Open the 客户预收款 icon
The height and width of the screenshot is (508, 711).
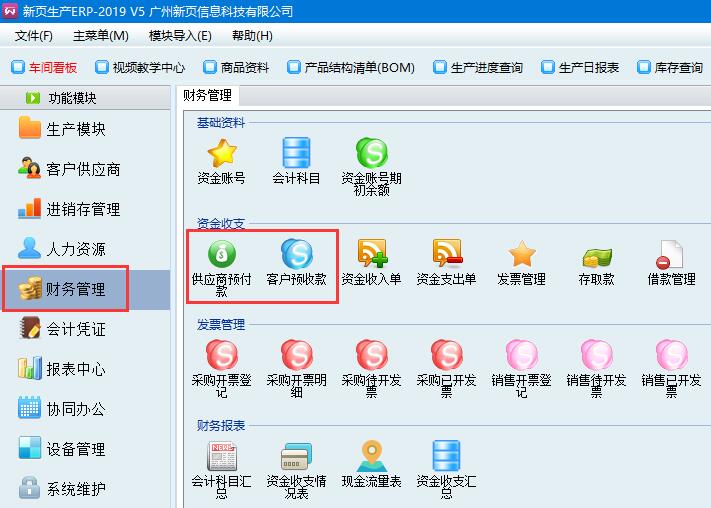[296, 254]
